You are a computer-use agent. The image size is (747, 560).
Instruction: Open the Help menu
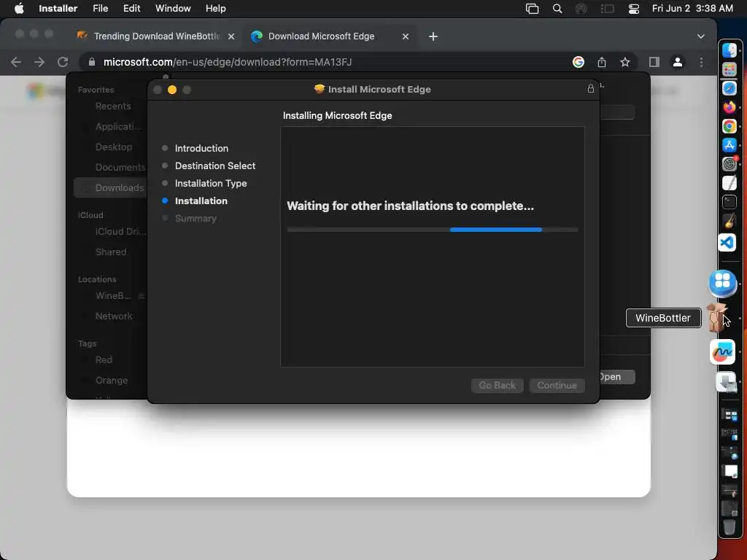215,9
